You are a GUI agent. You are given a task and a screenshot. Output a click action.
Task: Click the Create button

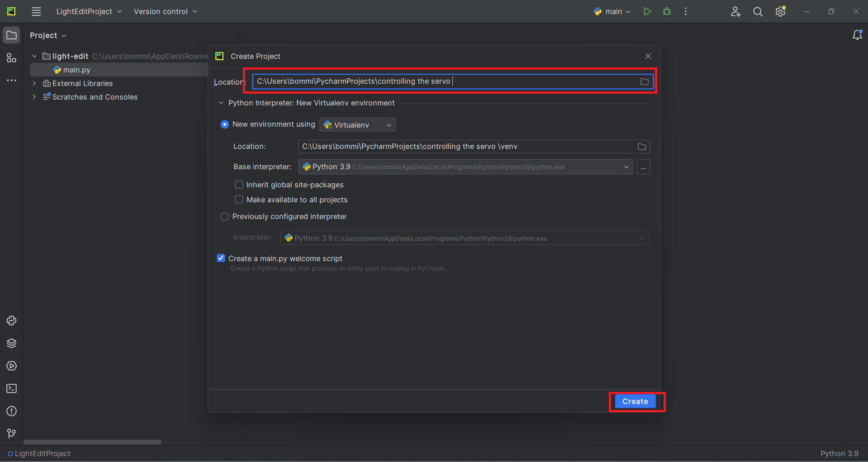635,401
